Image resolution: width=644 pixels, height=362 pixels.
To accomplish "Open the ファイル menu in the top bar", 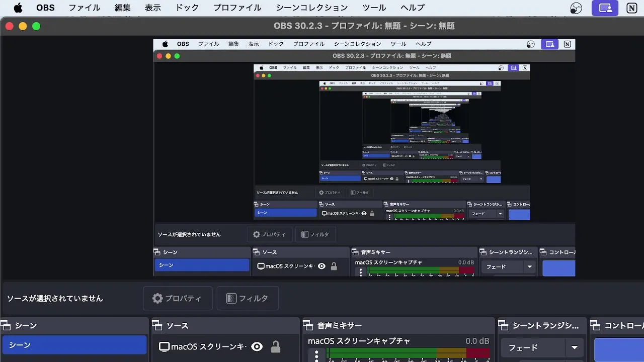I will [85, 8].
